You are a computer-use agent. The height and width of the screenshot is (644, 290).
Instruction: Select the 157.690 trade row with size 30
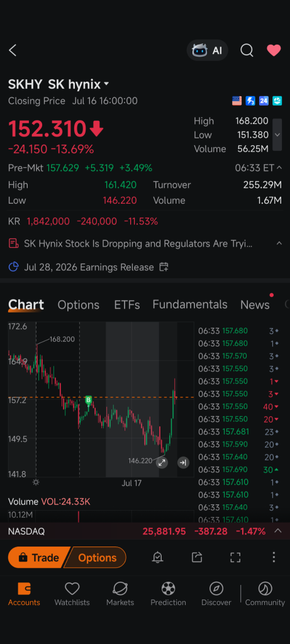(238, 469)
